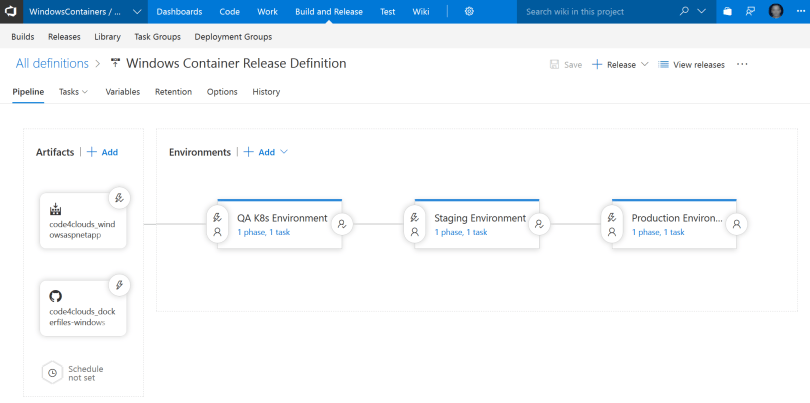
Task: Open the user profile avatar
Action: [x=776, y=11]
